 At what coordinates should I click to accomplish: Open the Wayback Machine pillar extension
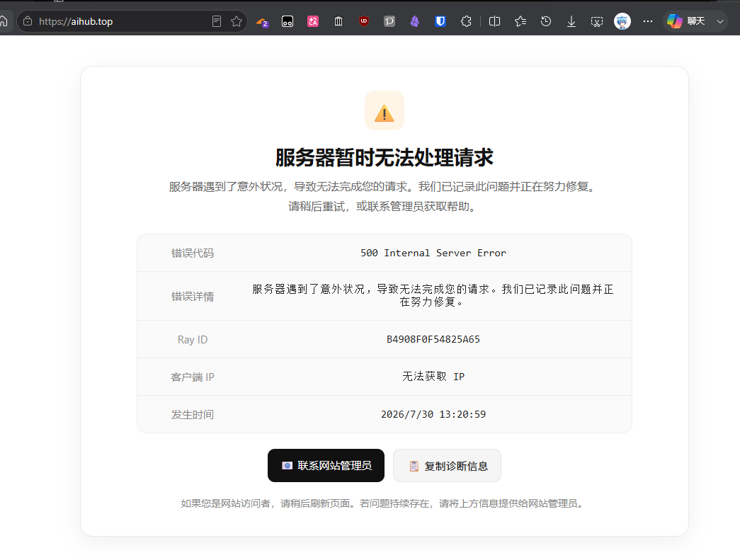(338, 21)
